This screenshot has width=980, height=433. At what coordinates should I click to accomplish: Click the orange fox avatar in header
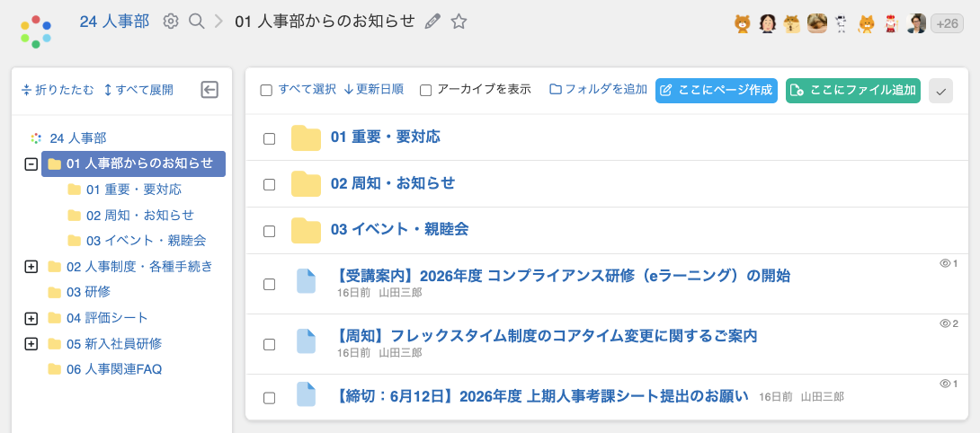866,23
